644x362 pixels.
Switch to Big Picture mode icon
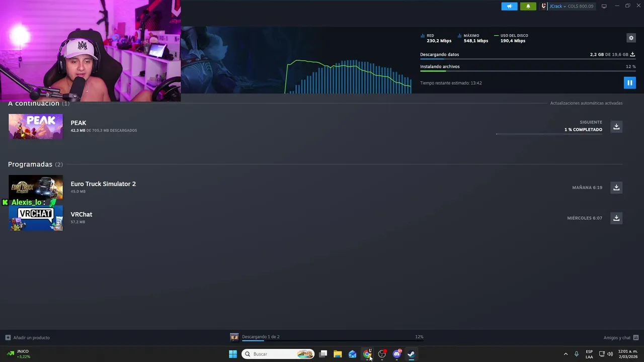tap(604, 6)
